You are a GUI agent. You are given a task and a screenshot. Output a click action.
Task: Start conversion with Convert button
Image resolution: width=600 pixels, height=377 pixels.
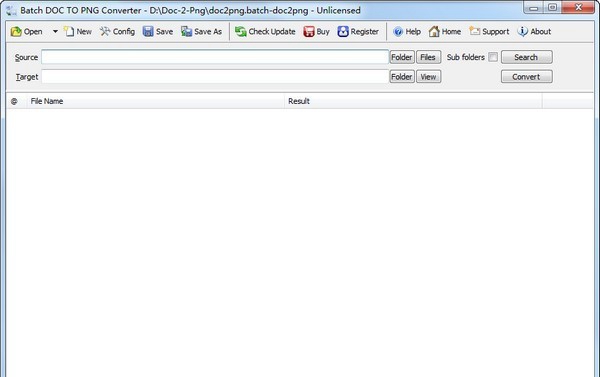click(527, 77)
